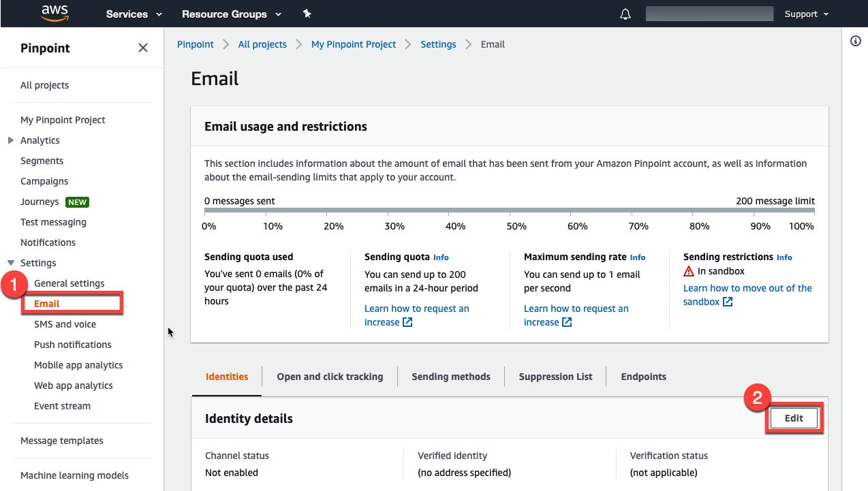Open SMS and voice settings
Screen dimensions: 868x491
tap(65, 324)
